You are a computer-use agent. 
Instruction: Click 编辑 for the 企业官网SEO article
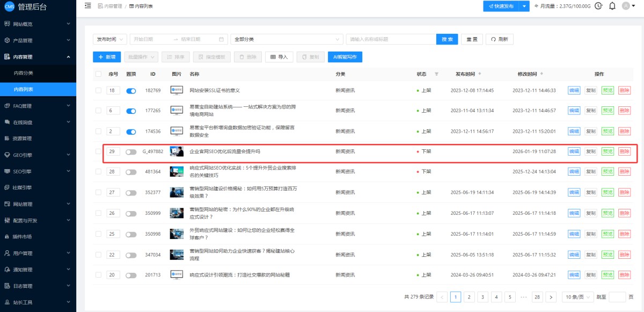point(574,152)
